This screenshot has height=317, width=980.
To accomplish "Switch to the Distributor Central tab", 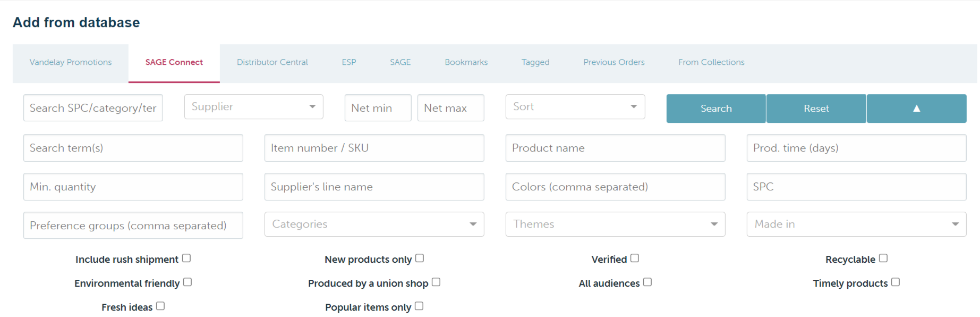I will tap(272, 62).
